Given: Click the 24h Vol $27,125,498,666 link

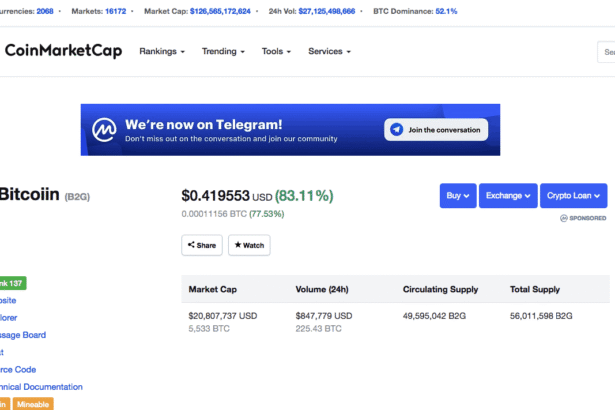Looking at the screenshot, I should click(327, 11).
